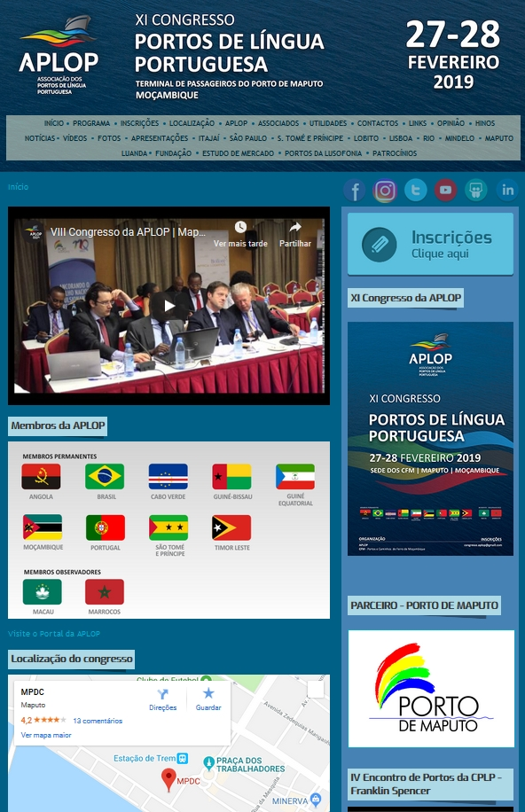Open the HINOS menu item

(485, 123)
